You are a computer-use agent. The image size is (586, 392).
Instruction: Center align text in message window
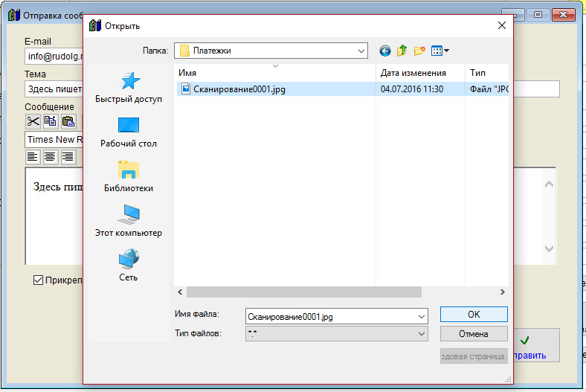(x=51, y=157)
